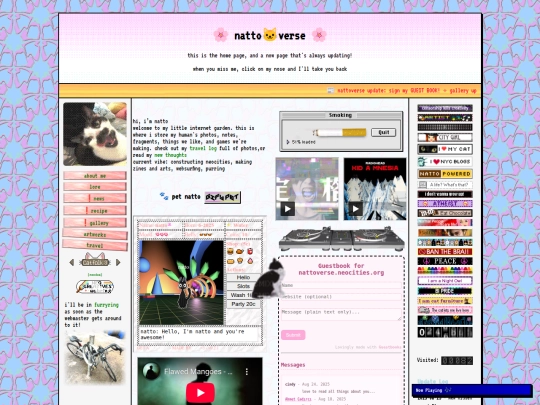Click the YouTube channel avatar
This screenshot has height=405, width=540.
pos(151,372)
